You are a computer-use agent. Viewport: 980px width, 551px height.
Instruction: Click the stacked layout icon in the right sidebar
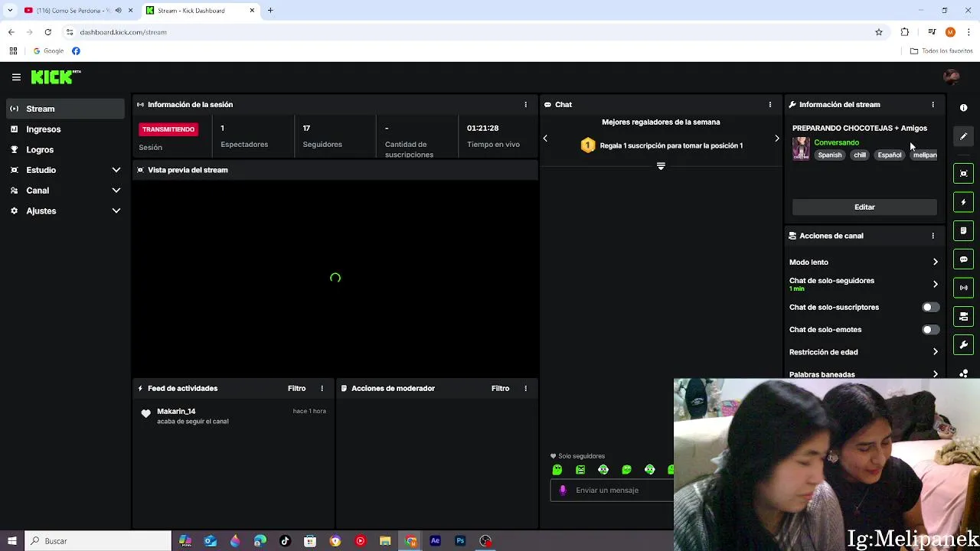[x=964, y=316]
